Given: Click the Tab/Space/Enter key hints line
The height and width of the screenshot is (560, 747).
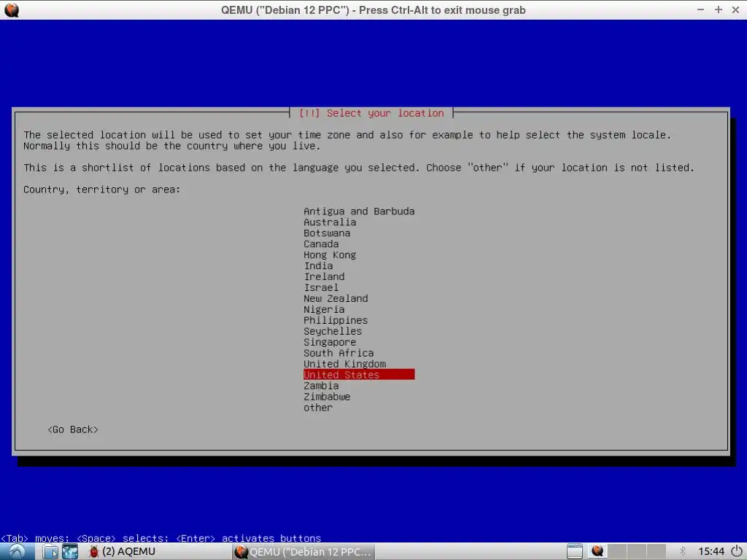Looking at the screenshot, I should pos(160,538).
